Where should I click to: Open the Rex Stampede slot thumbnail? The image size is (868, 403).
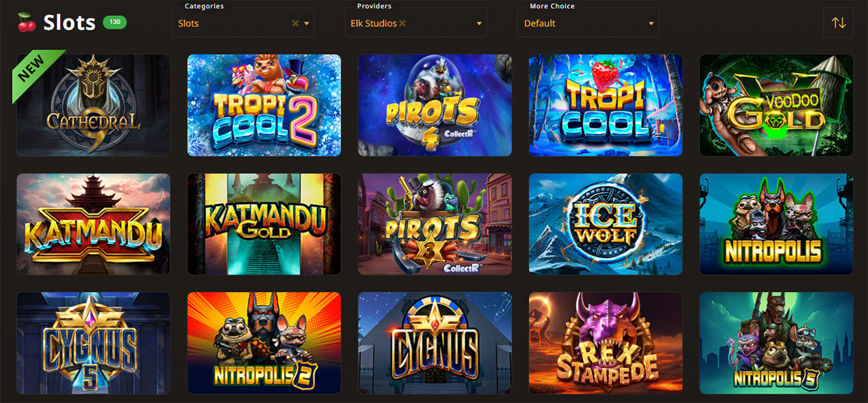(x=606, y=343)
